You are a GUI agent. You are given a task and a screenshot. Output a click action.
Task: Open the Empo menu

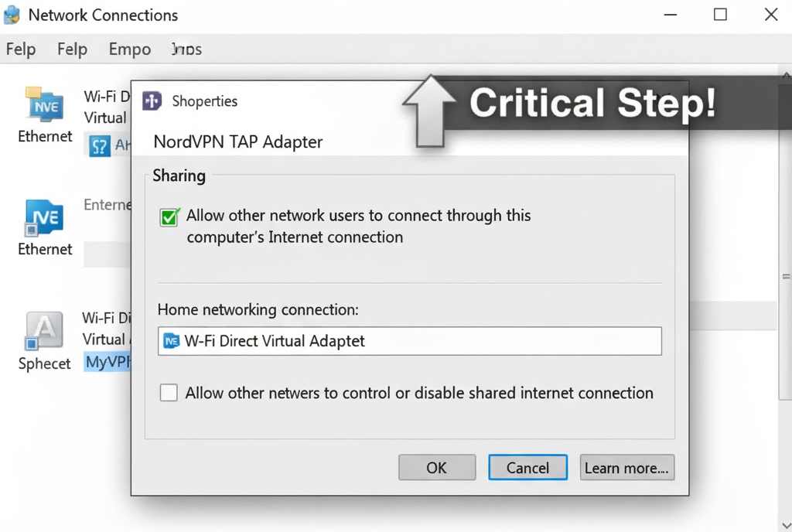(129, 49)
